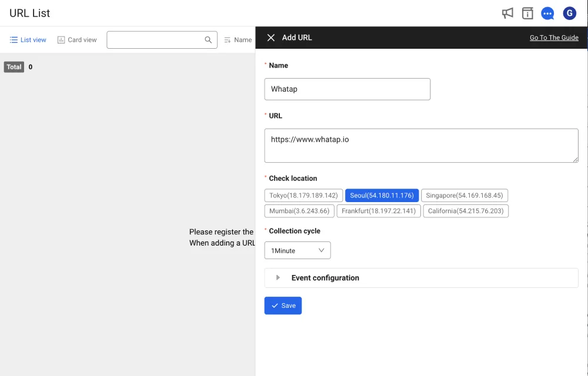Select Tokyo check location
588x376 pixels.
coord(303,196)
